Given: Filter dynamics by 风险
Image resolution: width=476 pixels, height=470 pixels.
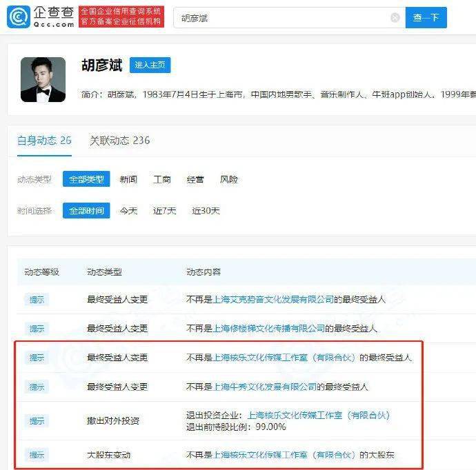Looking at the screenshot, I should click(x=229, y=179).
